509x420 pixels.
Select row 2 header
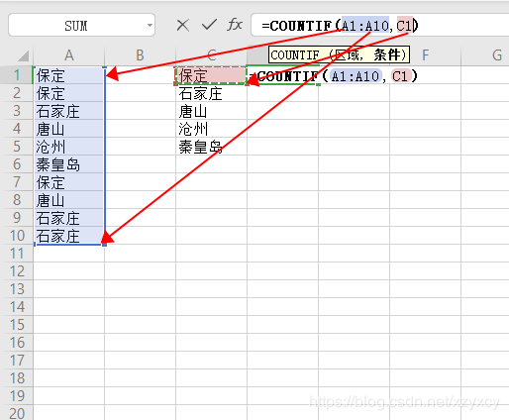pos(17,93)
